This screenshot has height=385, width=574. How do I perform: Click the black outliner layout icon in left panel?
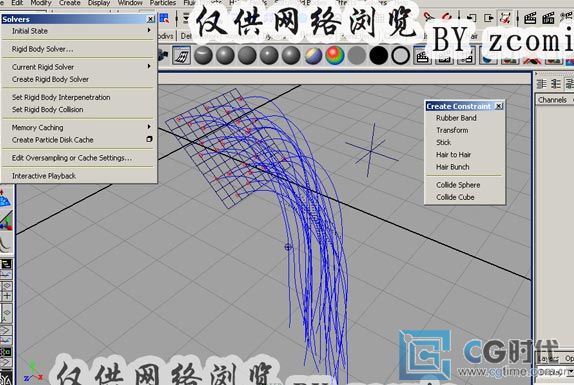pyautogui.click(x=6, y=264)
